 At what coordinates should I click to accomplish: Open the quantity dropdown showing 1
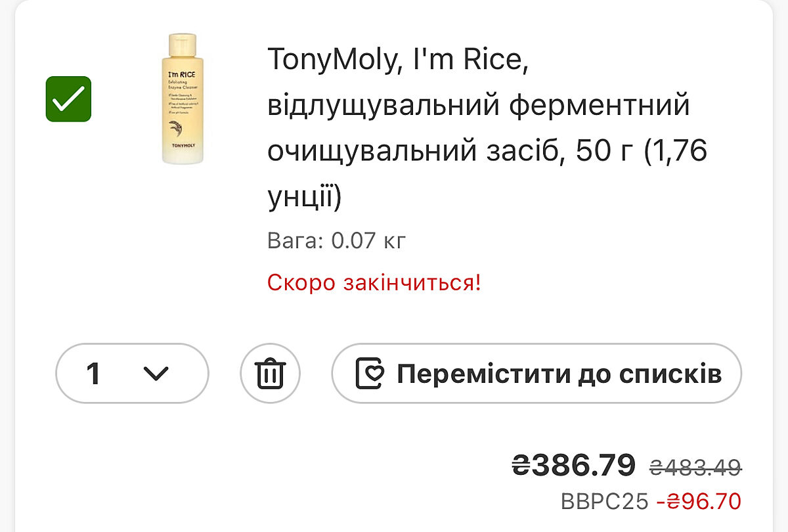(x=132, y=374)
